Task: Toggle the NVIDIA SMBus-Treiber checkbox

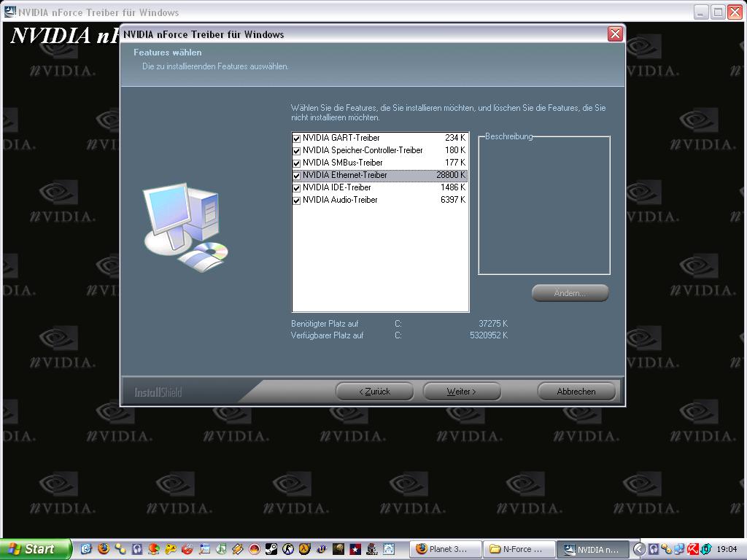Action: 296,163
